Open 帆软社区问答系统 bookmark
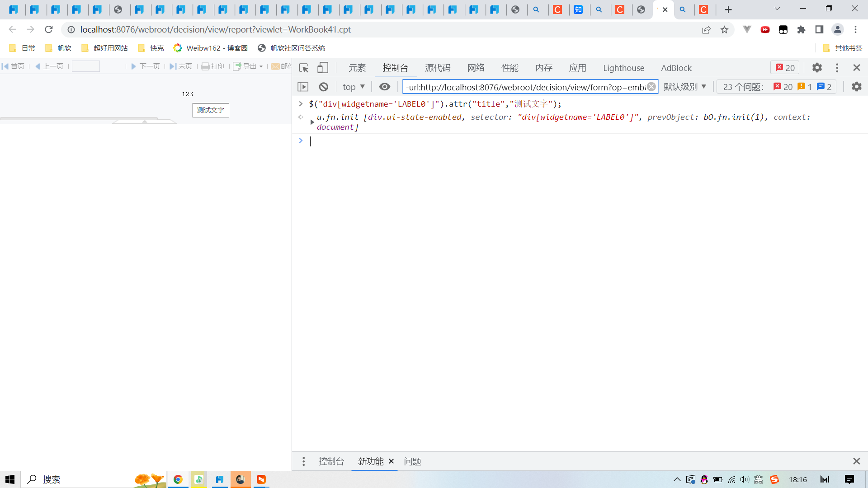The height and width of the screenshot is (488, 868). click(x=292, y=48)
